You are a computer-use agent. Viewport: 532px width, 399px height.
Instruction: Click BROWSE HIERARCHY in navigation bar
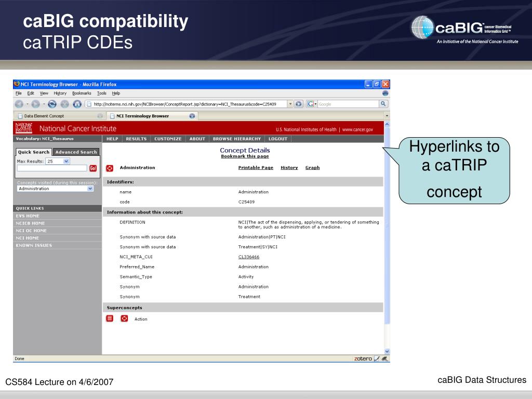[237, 139]
